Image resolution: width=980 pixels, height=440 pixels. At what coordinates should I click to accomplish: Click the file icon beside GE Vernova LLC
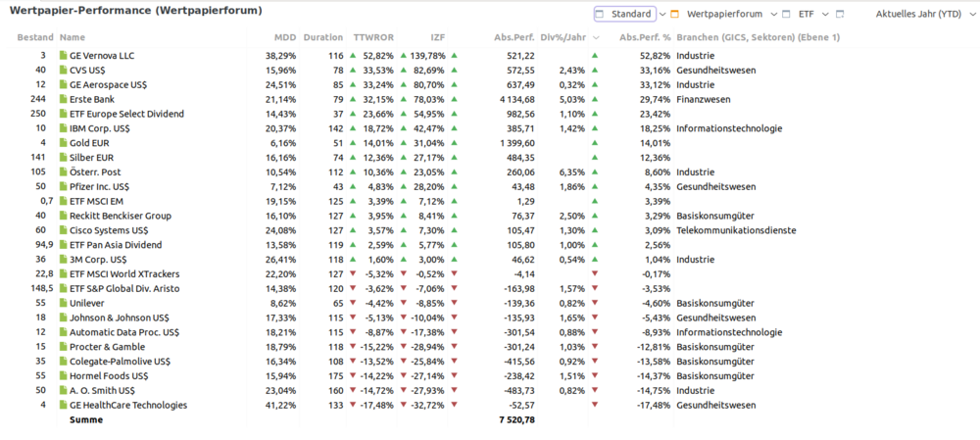[x=63, y=56]
